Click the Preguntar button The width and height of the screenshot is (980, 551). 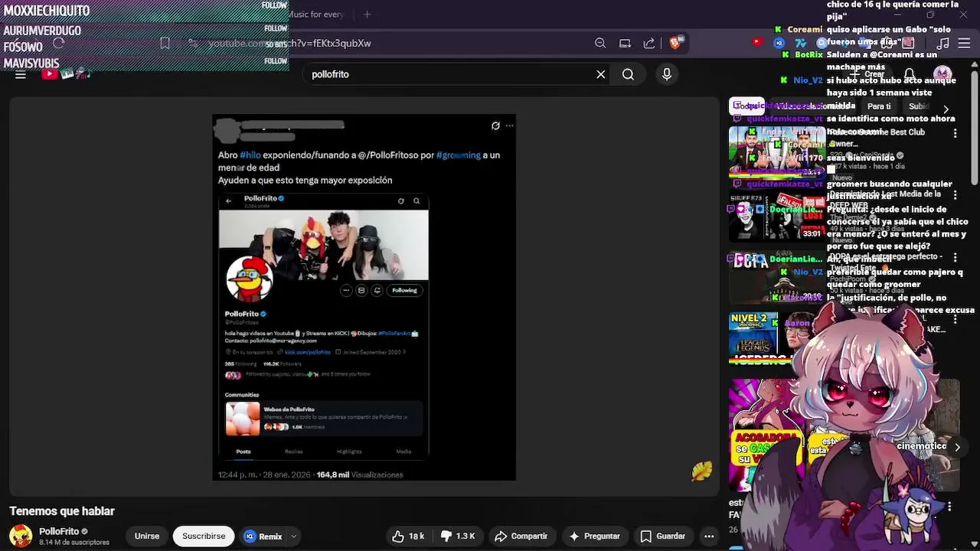[x=594, y=536]
